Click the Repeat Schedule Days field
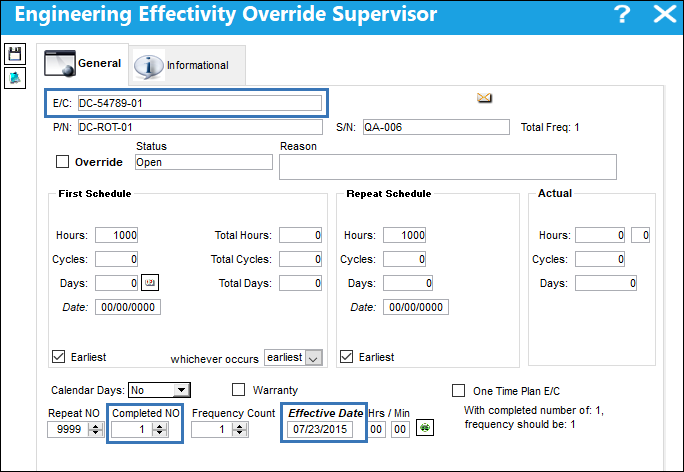Screen dimensions: 684x472 click(408, 283)
